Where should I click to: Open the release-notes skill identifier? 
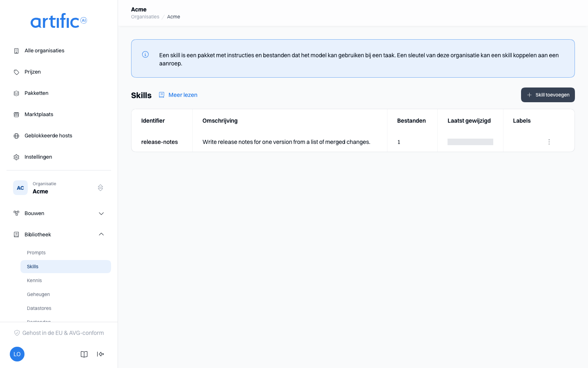pyautogui.click(x=160, y=142)
